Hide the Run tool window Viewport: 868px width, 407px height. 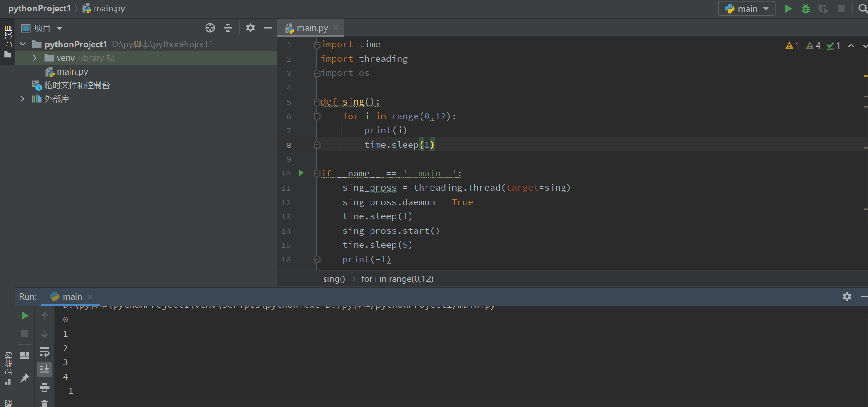point(864,296)
